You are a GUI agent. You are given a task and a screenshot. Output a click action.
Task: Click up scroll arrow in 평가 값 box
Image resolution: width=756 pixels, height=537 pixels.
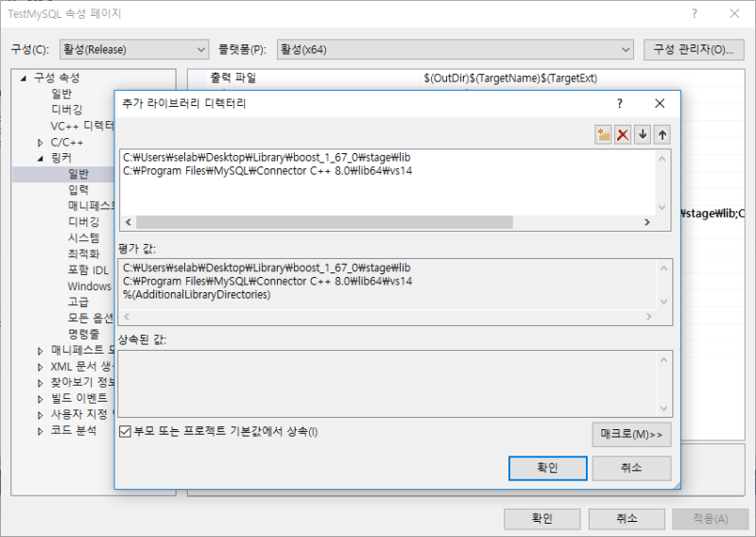[x=664, y=268]
